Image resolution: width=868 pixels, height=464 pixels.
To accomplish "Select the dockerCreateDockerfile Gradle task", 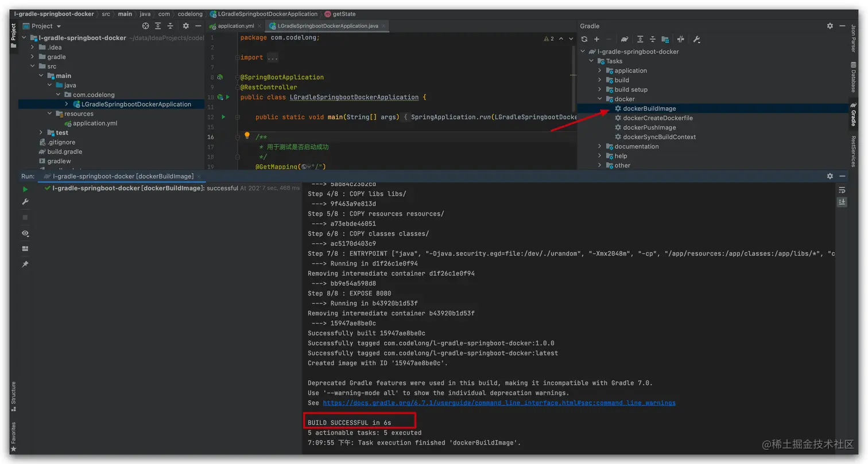I will 658,118.
